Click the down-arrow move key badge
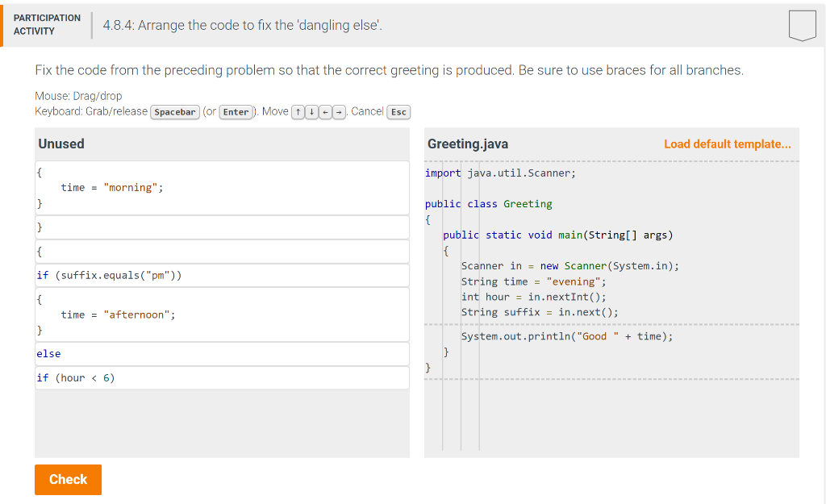Viewport: 826px width, 504px height. coord(311,111)
